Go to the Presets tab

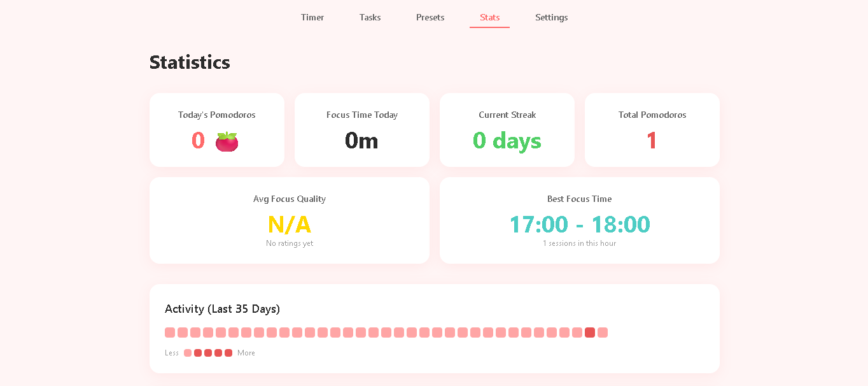click(430, 17)
